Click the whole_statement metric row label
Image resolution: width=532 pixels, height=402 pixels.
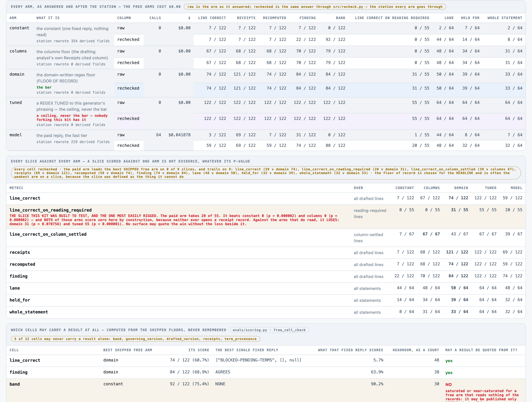tap(29, 312)
